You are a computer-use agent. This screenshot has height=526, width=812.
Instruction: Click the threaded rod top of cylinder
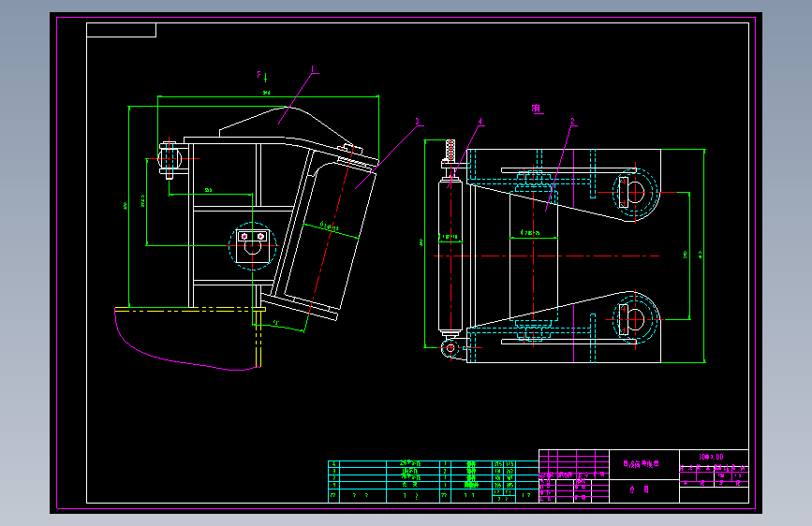tap(450, 151)
